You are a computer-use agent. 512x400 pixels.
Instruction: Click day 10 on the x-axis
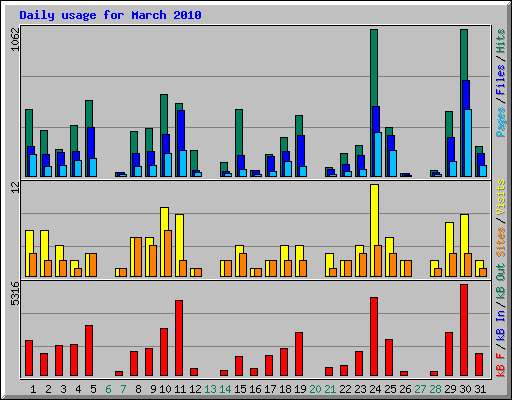click(165, 389)
